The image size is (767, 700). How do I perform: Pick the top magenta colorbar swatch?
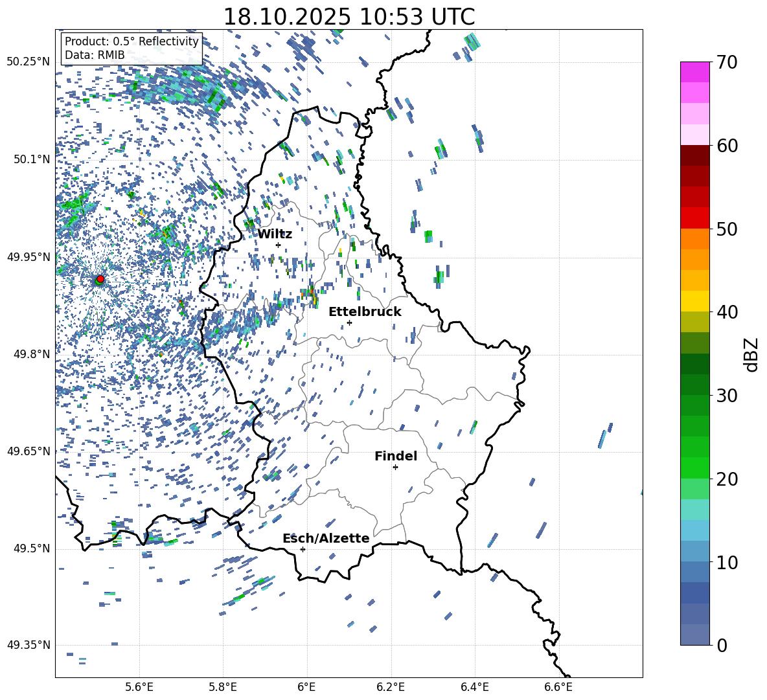point(695,72)
